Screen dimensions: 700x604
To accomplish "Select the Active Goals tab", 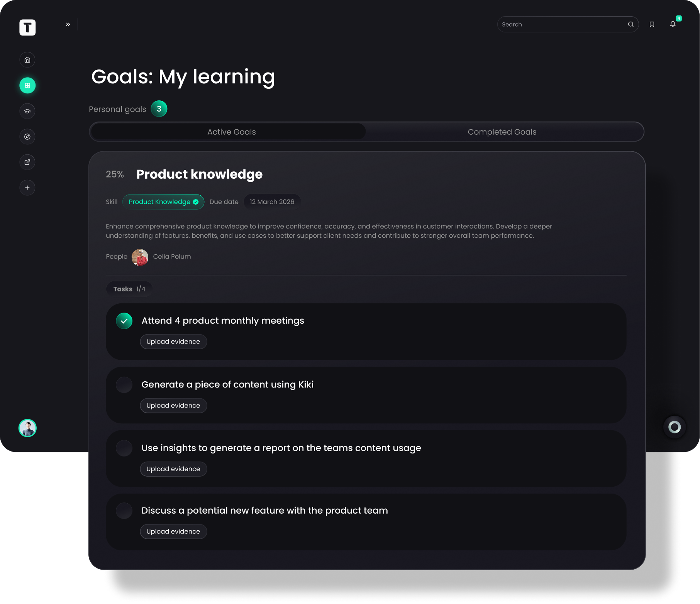I will (x=231, y=132).
